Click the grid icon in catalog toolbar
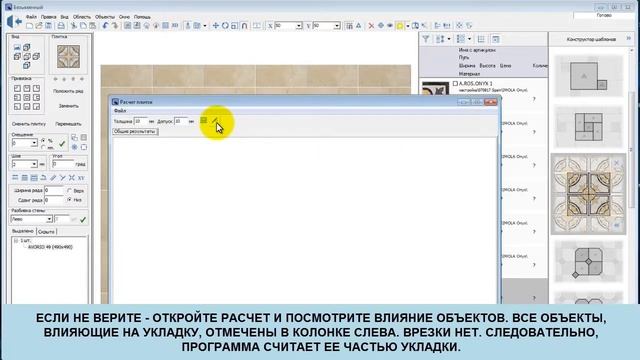Image resolution: width=640 pixels, height=360 pixels. (481, 39)
